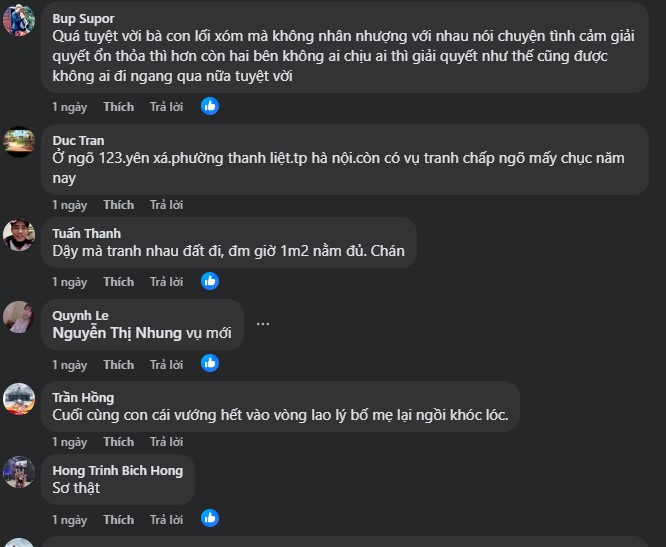
Task: Click like reaction icon under Trần Hồng's comment
Action: pos(210,442)
